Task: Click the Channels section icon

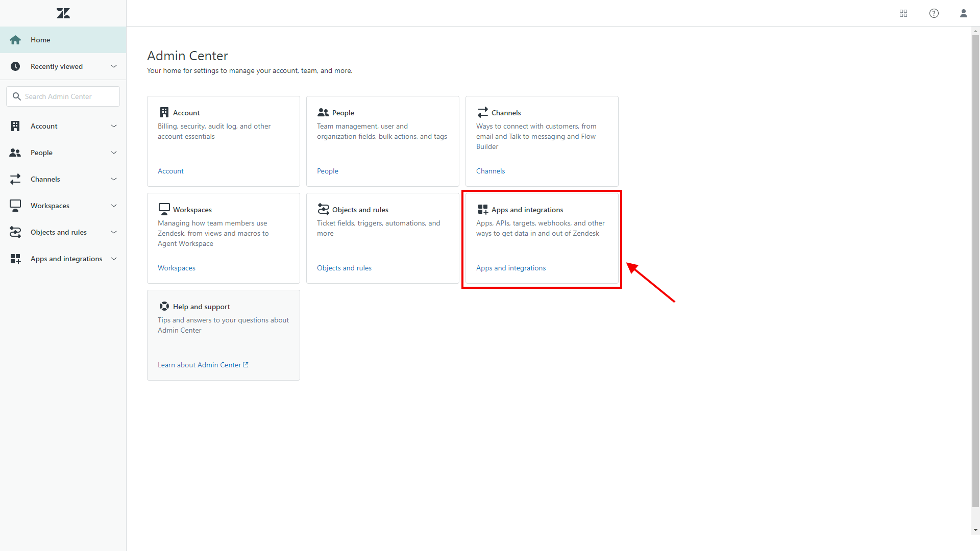Action: (482, 112)
